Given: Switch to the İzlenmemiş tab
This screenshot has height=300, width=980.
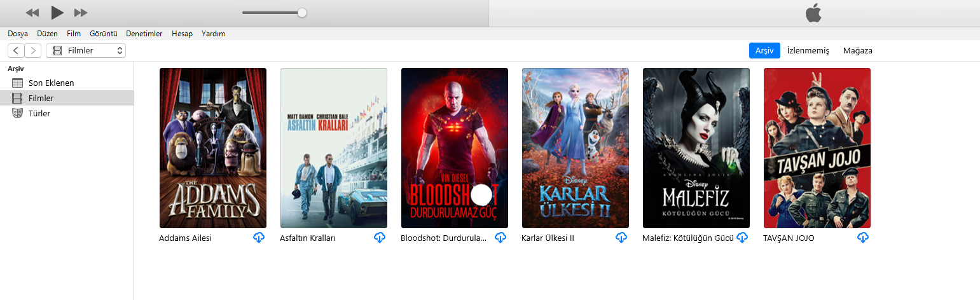Looking at the screenshot, I should [808, 50].
